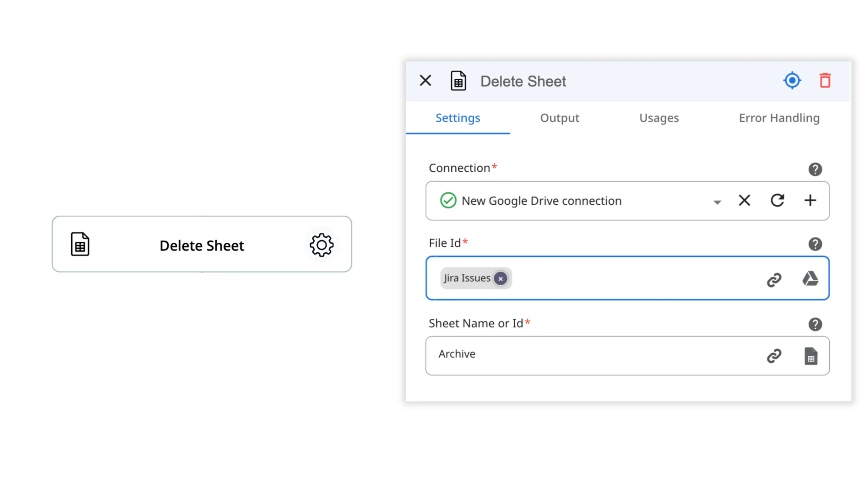
Task: Expand the Connection dropdown arrow
Action: [x=717, y=202]
